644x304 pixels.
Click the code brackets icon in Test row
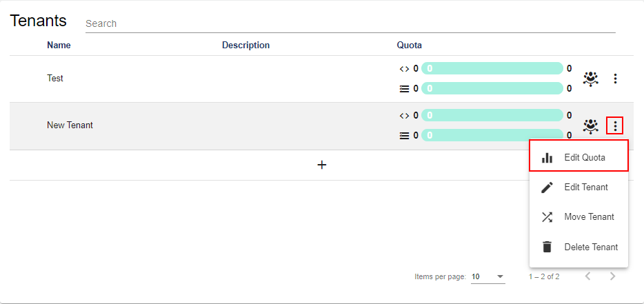404,69
